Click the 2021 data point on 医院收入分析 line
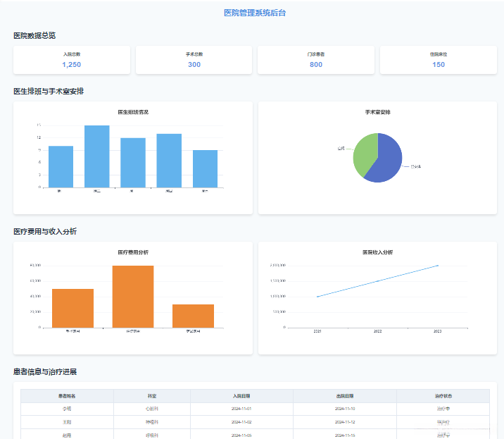 click(317, 297)
